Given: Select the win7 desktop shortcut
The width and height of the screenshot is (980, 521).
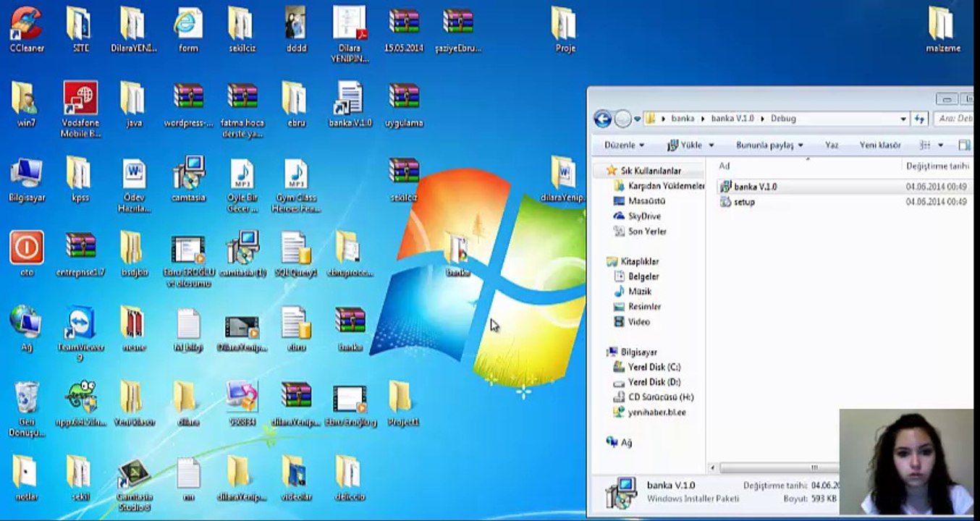Looking at the screenshot, I should [x=27, y=105].
